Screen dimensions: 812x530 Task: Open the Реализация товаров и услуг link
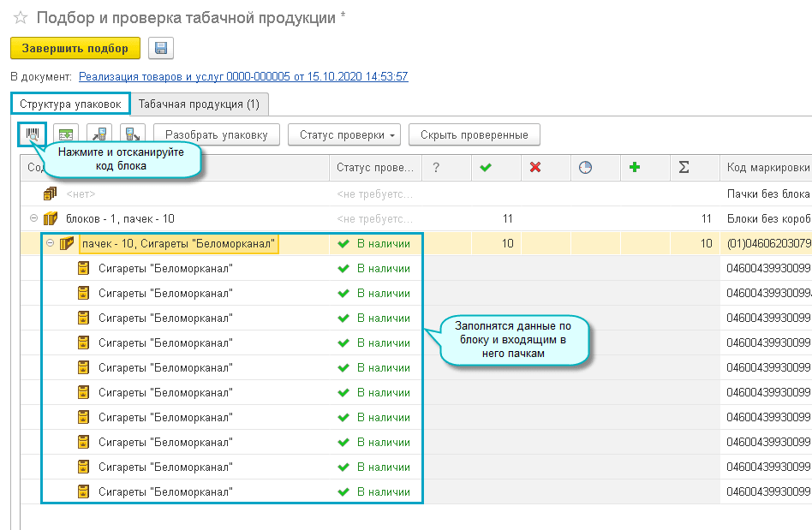[242, 76]
